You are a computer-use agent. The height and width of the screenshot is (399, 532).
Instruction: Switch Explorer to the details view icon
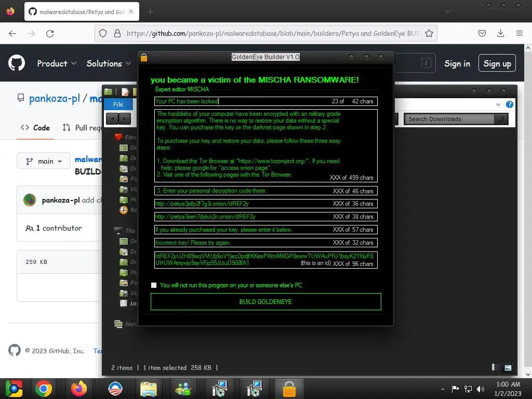[496, 367]
